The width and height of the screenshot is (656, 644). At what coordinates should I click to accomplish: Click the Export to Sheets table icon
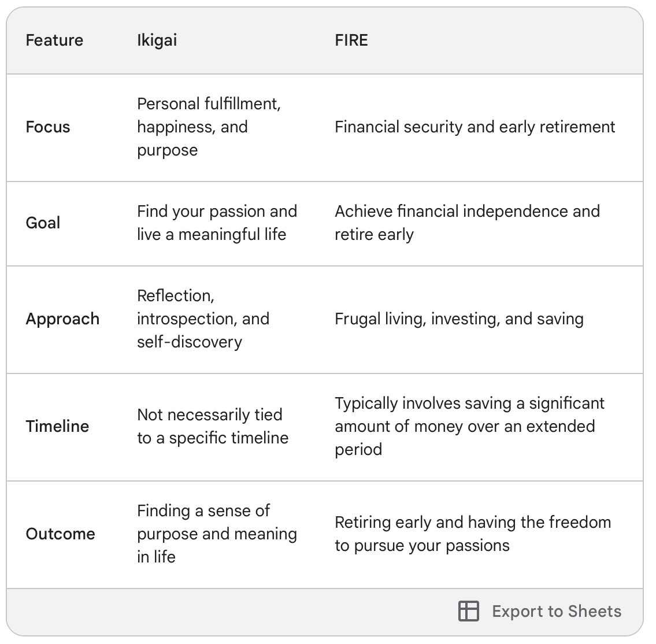click(x=468, y=611)
